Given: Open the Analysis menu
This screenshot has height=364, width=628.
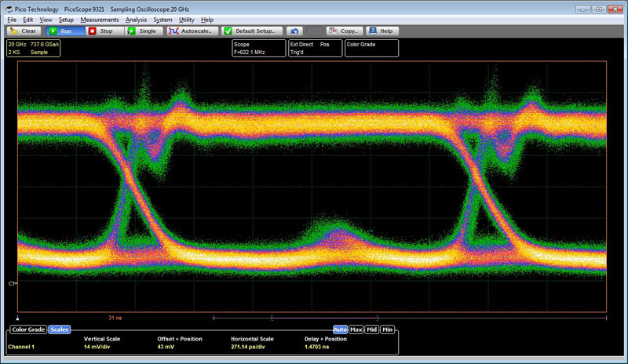Looking at the screenshot, I should (x=136, y=20).
